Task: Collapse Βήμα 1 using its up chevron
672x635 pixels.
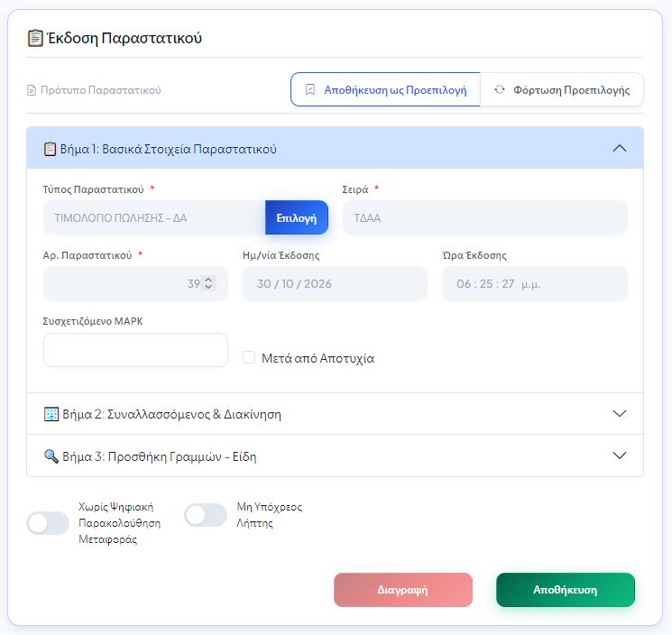Action: tap(620, 148)
